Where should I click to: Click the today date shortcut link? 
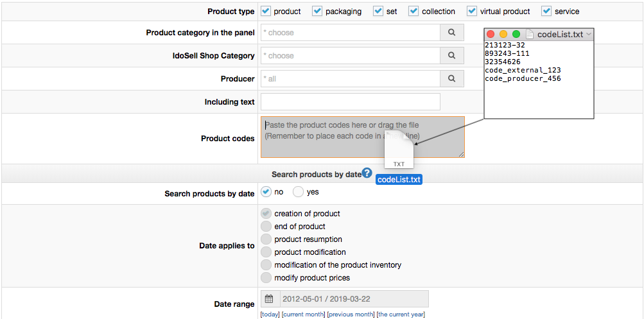coord(270,315)
